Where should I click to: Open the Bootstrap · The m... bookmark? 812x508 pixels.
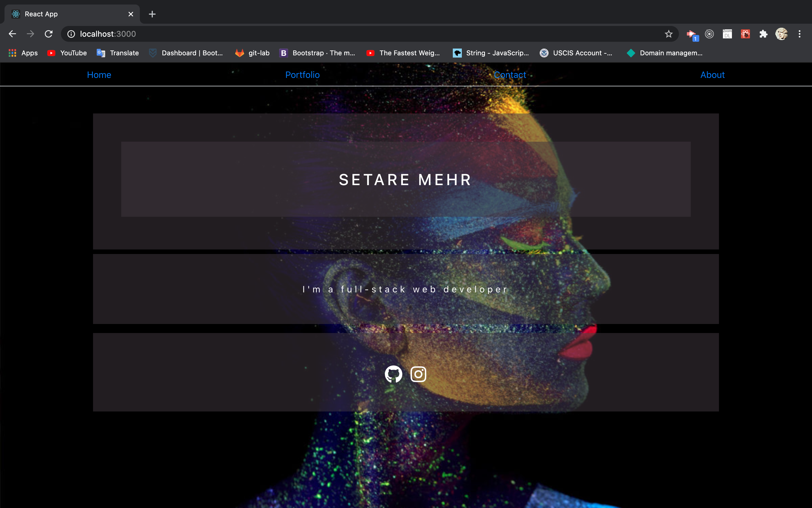point(317,53)
